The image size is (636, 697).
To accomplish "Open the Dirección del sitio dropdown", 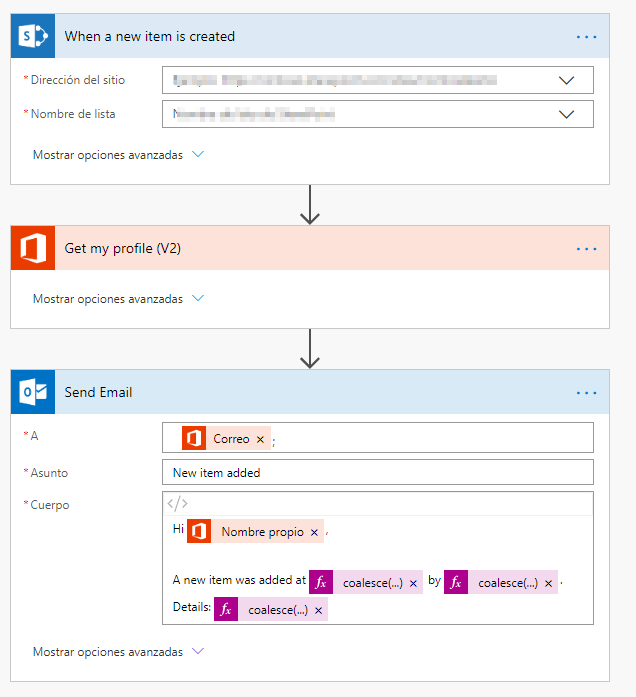I will 566,80.
